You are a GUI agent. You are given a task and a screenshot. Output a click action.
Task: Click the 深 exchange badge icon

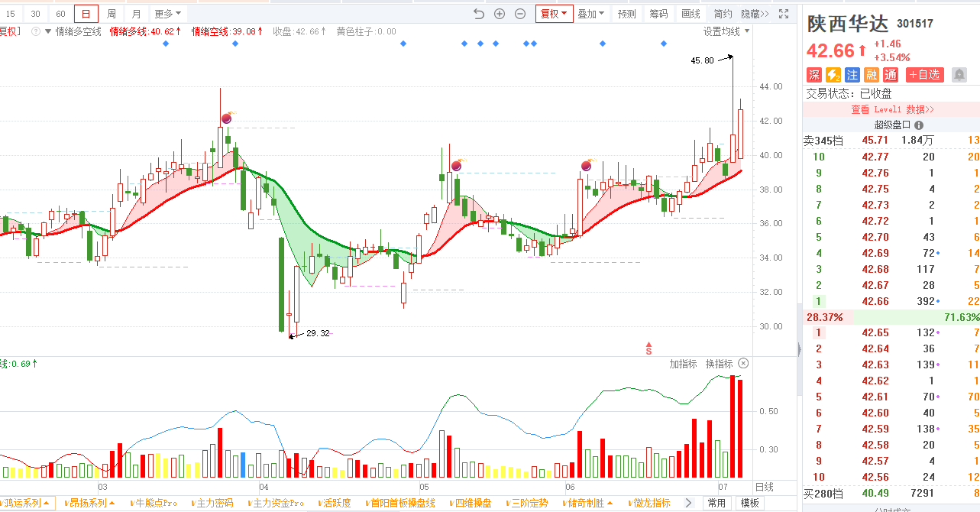(x=814, y=75)
